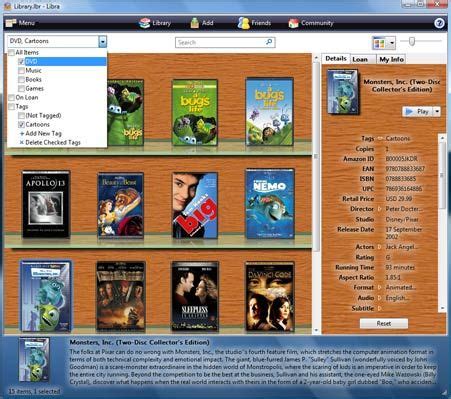Viewport: 451px width, 399px height.
Task: Uncheck the Cartoons tag checkbox
Action: tap(21, 125)
